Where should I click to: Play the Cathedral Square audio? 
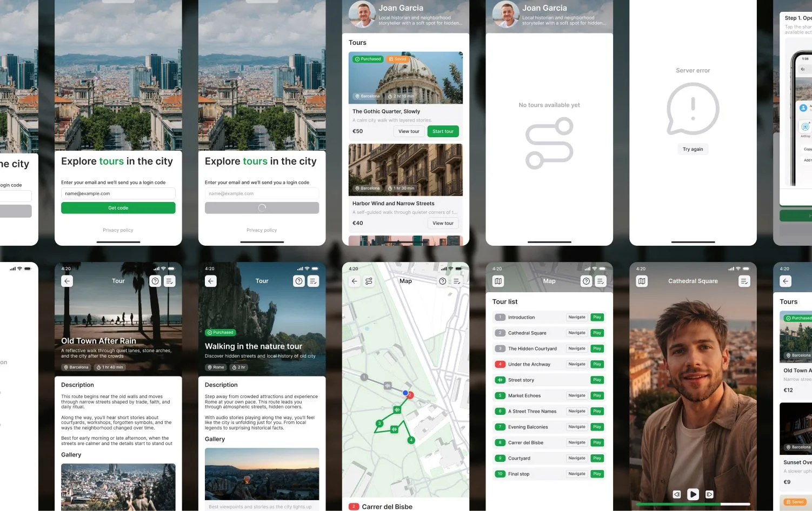tap(693, 494)
